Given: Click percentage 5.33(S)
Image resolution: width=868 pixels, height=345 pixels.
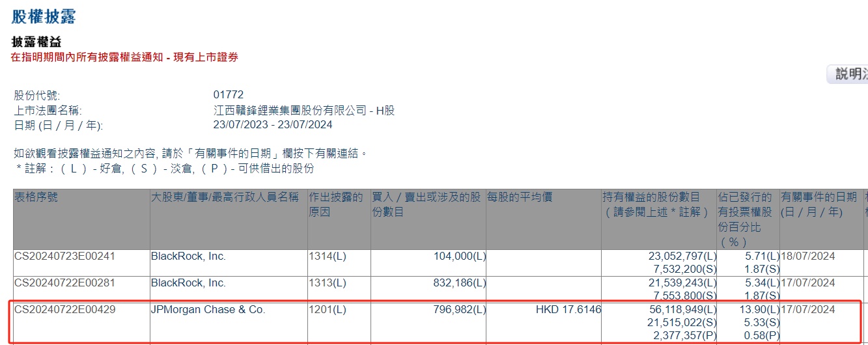Looking at the screenshot, I should tap(762, 322).
